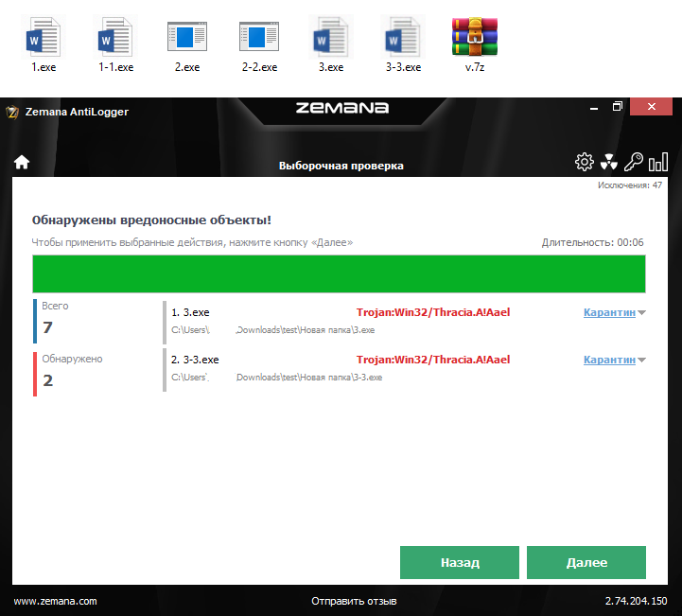Select detected item 1. 3.exe row
Screen dimensions: 682x616
click(x=405, y=321)
